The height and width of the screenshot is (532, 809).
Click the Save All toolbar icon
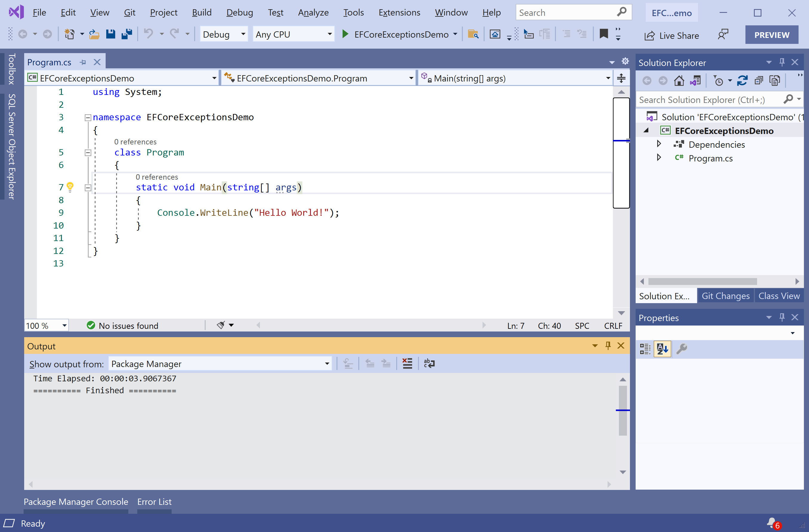127,34
